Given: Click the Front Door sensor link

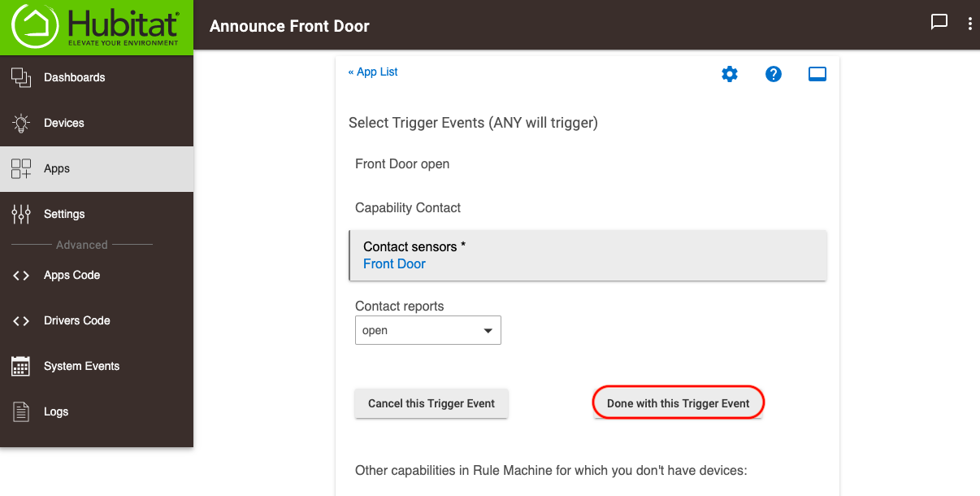Looking at the screenshot, I should coord(394,263).
